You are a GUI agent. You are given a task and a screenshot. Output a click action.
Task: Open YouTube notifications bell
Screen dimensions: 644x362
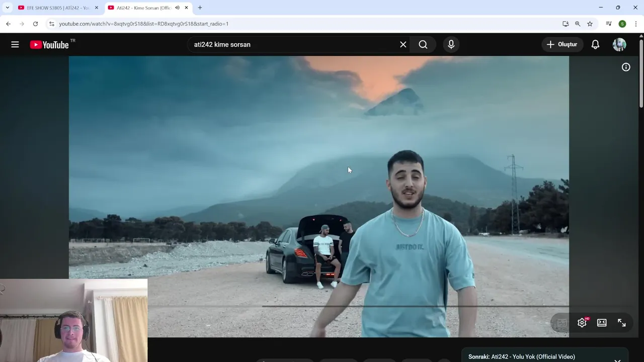tap(595, 45)
